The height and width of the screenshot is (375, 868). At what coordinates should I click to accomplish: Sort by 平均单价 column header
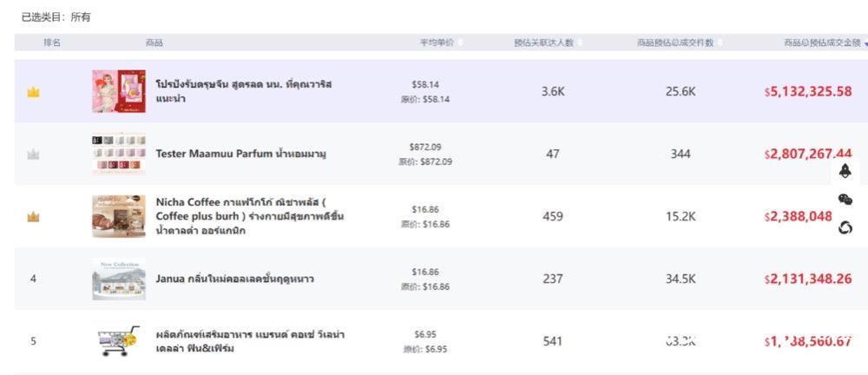pos(437,43)
